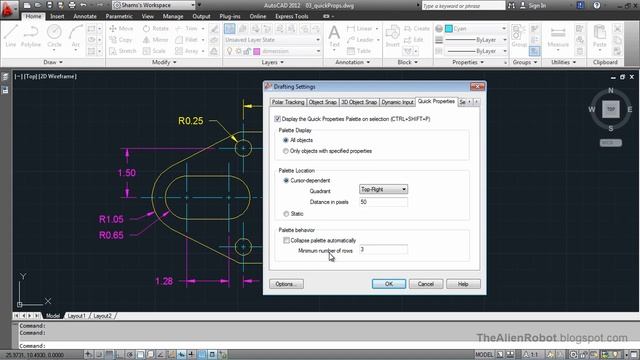The height and width of the screenshot is (360, 640).
Task: Open the Annotate ribbon tab
Action: (85, 16)
